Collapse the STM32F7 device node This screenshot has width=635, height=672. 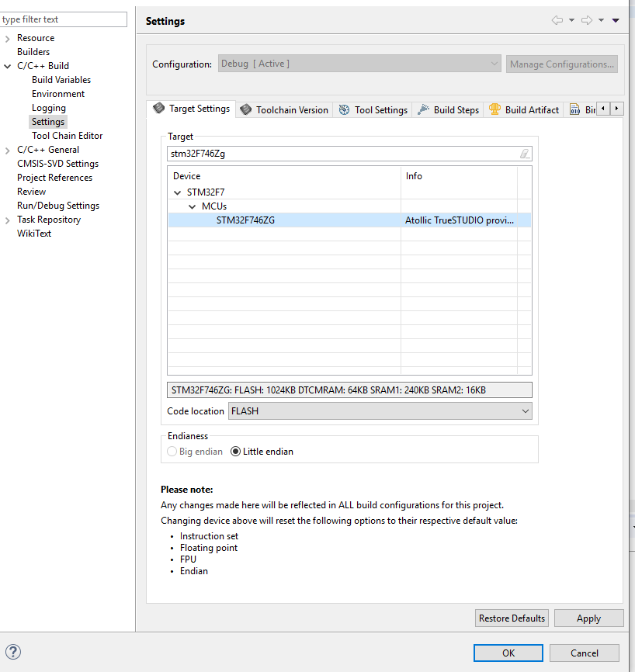click(177, 192)
